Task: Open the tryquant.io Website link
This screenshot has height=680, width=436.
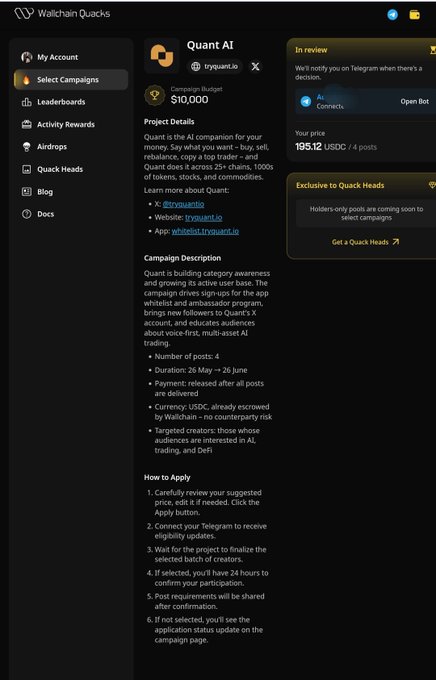Action: point(203,217)
